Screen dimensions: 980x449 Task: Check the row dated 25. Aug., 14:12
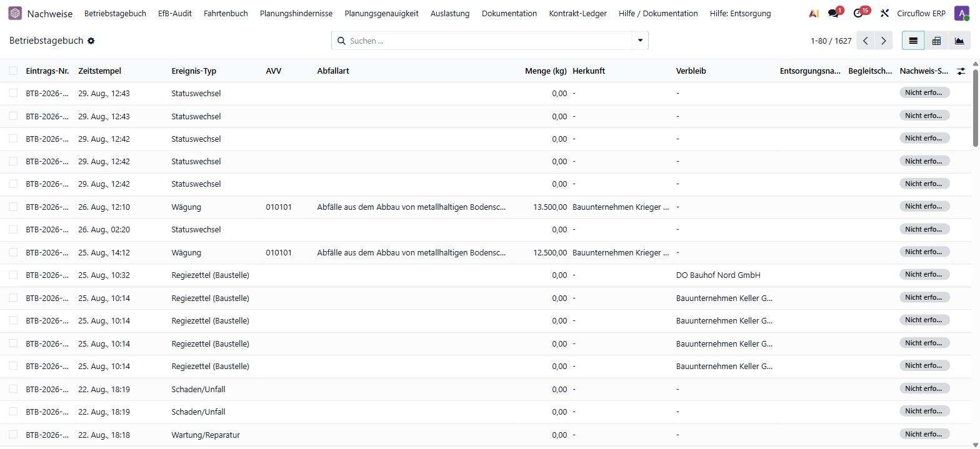[13, 252]
